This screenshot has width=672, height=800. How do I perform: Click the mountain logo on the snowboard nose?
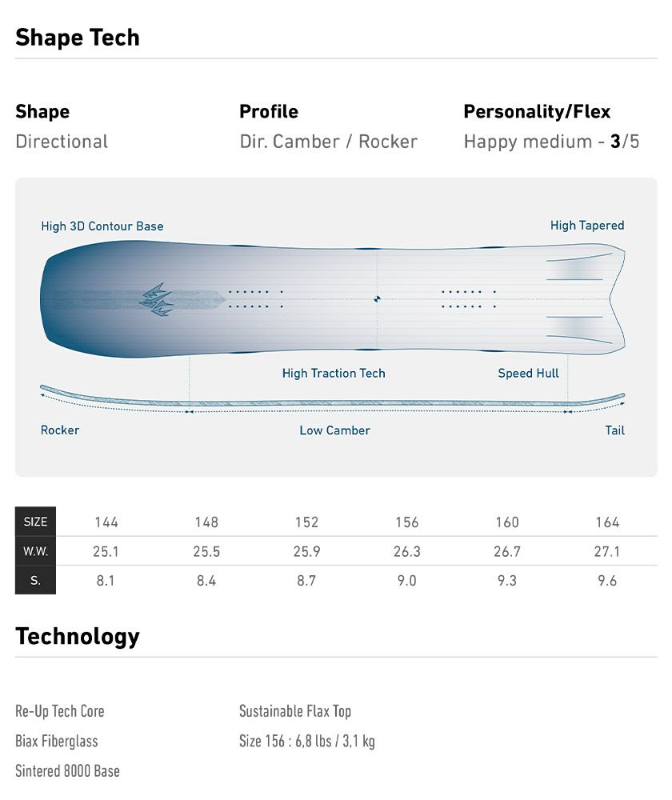click(x=158, y=299)
